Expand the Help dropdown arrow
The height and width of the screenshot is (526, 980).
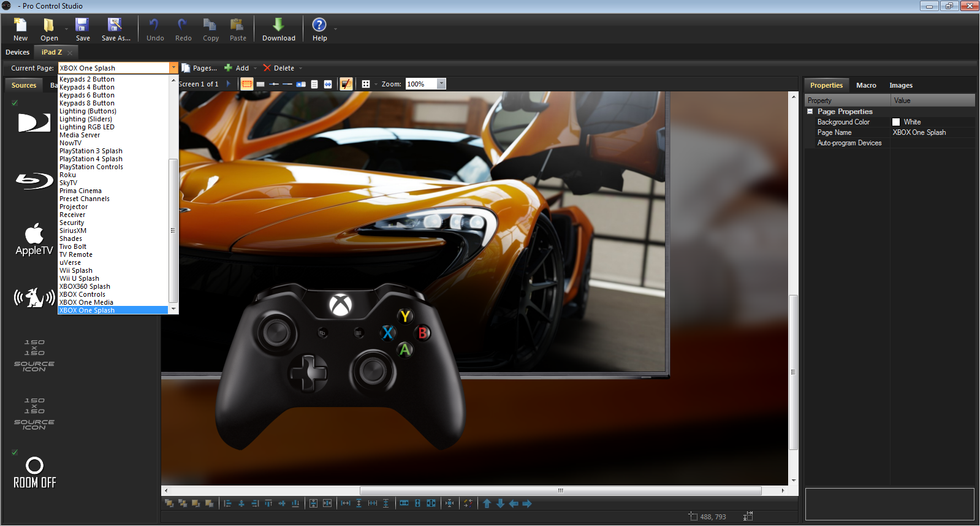click(x=335, y=29)
